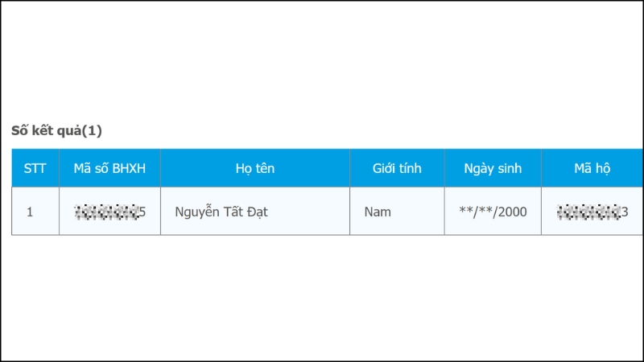Click the empty white area below the table

coord(322,298)
